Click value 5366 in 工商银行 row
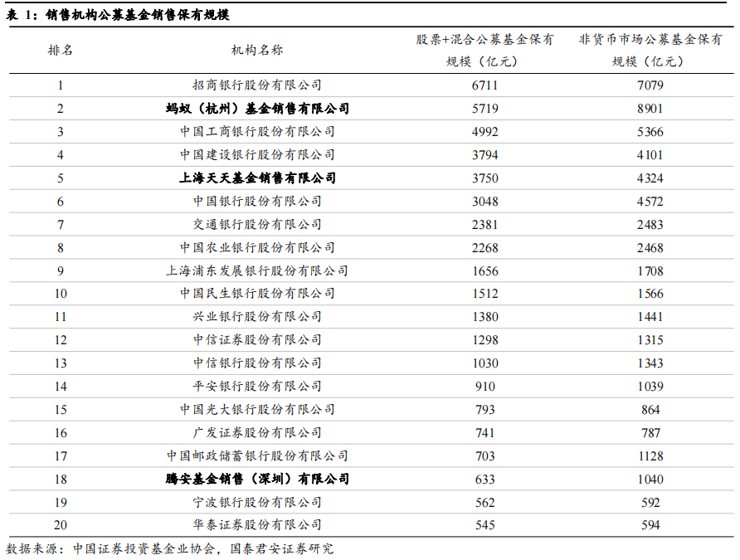 click(650, 132)
